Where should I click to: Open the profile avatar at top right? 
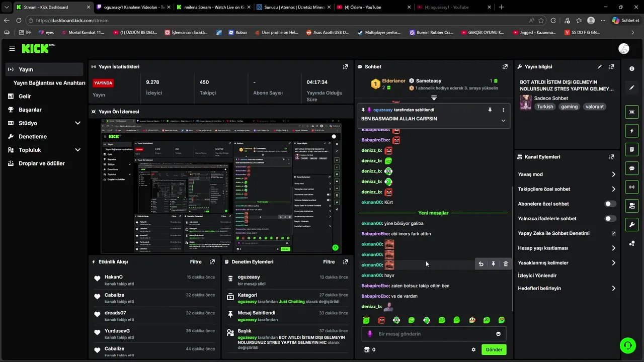pyautogui.click(x=624, y=49)
